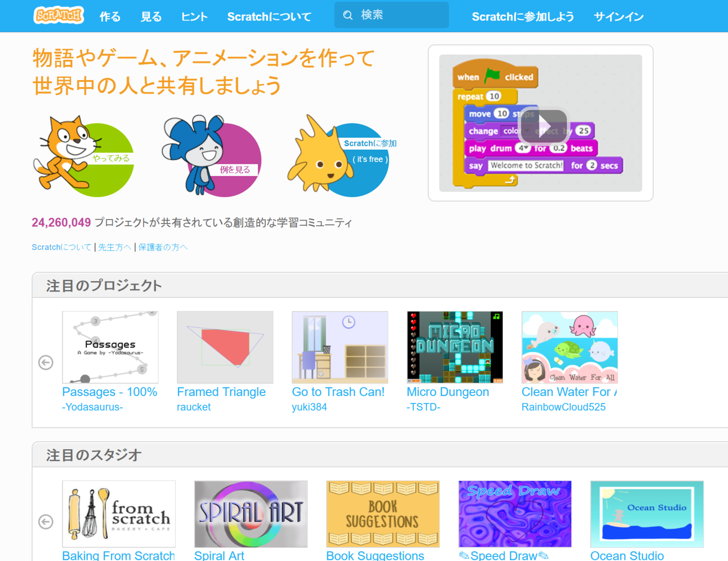Screen dimensions: 728x561
Task: Open -Yodasaurus- author profile
Action: click(93, 407)
